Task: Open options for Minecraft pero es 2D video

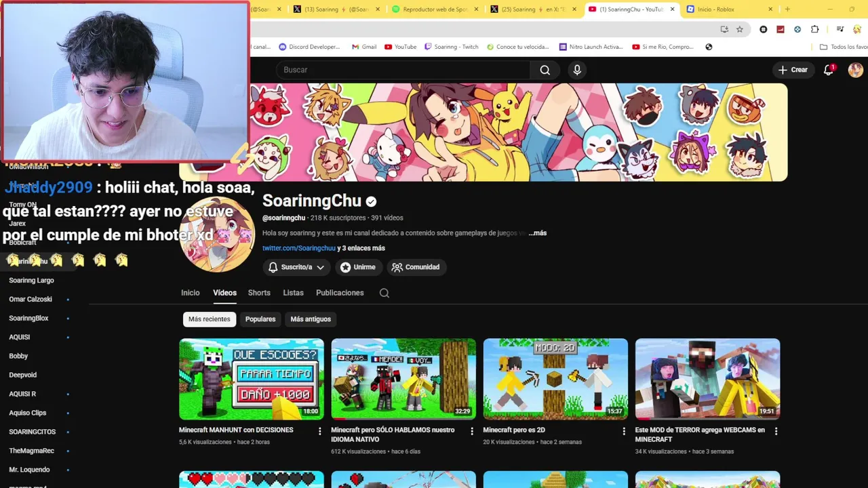Action: point(624,430)
